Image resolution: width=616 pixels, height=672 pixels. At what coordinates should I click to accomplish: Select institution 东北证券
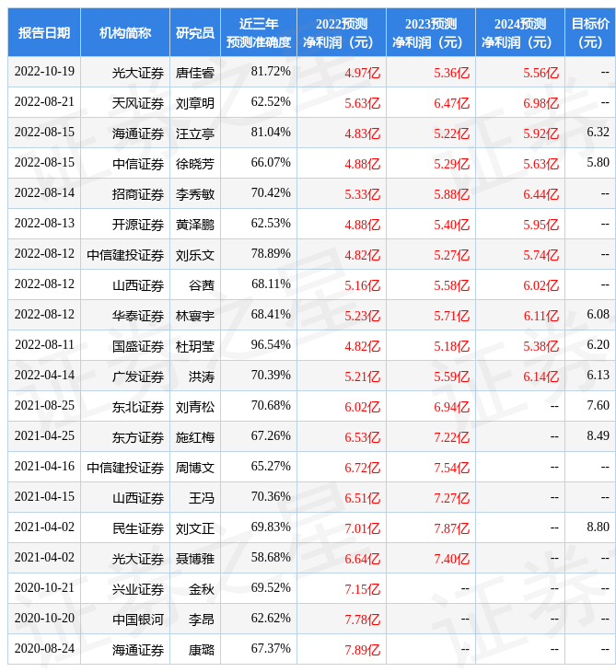[138, 407]
